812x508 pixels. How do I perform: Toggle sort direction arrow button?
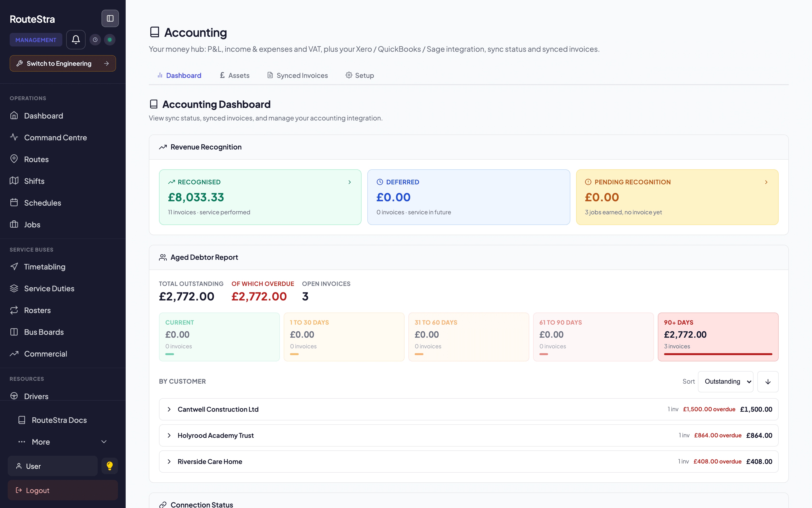[768, 382]
